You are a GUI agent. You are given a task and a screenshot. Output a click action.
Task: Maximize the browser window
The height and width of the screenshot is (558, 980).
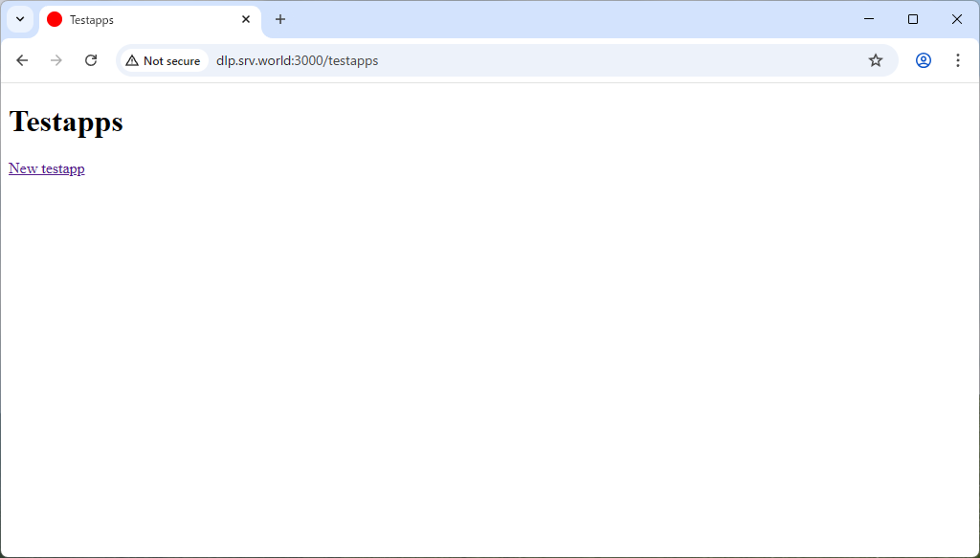(913, 19)
